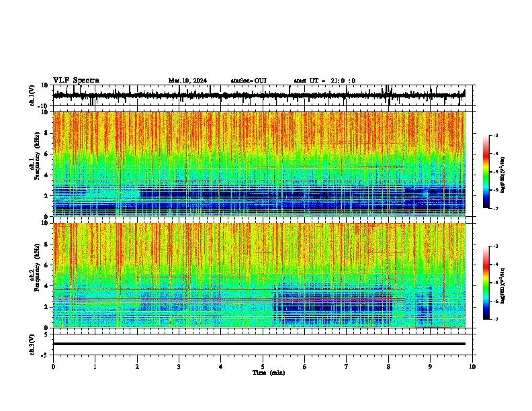The image size is (532, 411).
Task: Click time-axis tick label 2
Action: [137, 367]
